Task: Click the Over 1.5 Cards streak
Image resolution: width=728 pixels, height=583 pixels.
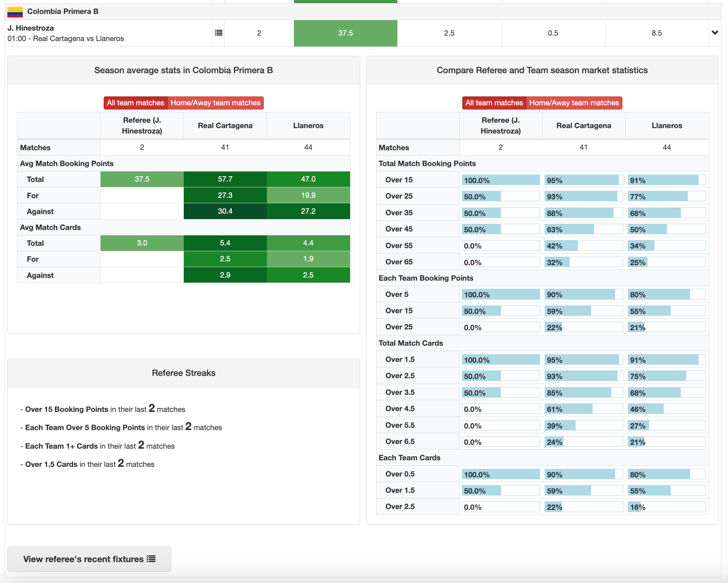Action: click(87, 464)
